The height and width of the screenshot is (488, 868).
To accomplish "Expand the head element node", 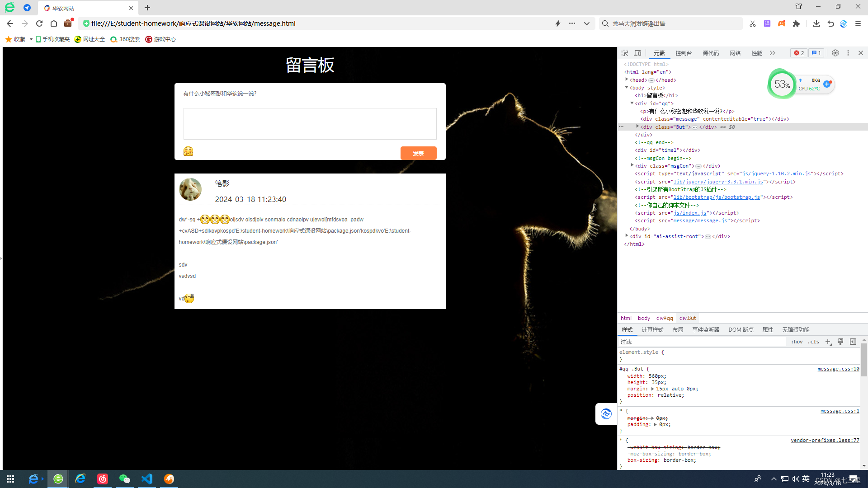I will [x=627, y=80].
